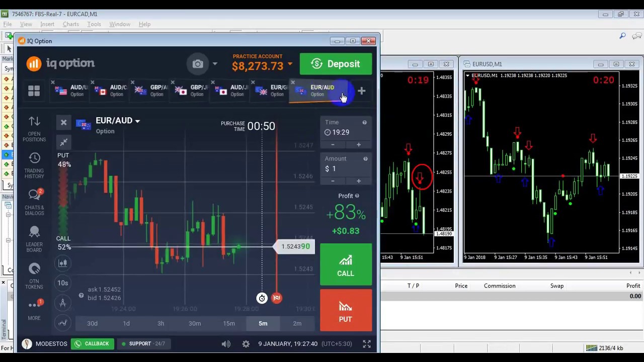The height and width of the screenshot is (362, 644).
Task: Click the green Deposit button
Action: click(336, 64)
